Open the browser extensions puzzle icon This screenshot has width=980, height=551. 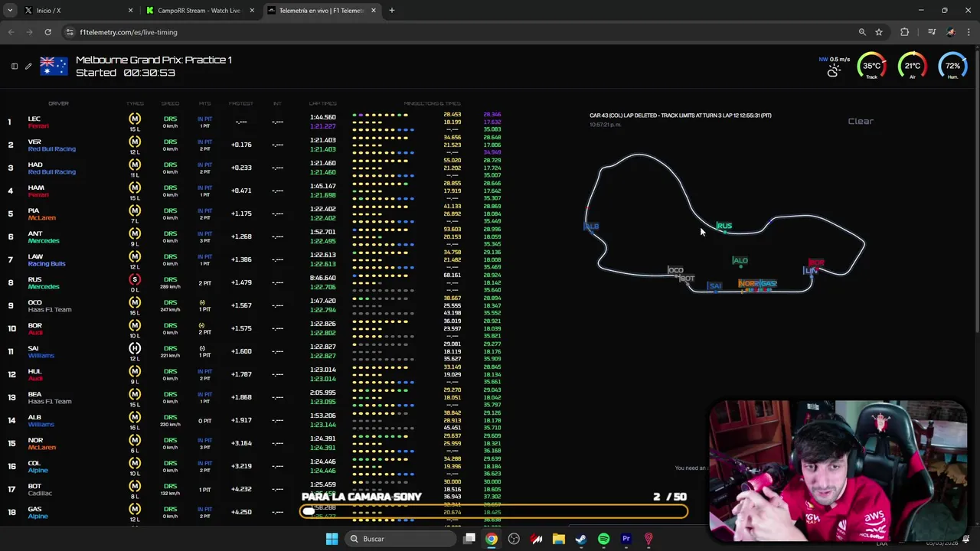[905, 32]
